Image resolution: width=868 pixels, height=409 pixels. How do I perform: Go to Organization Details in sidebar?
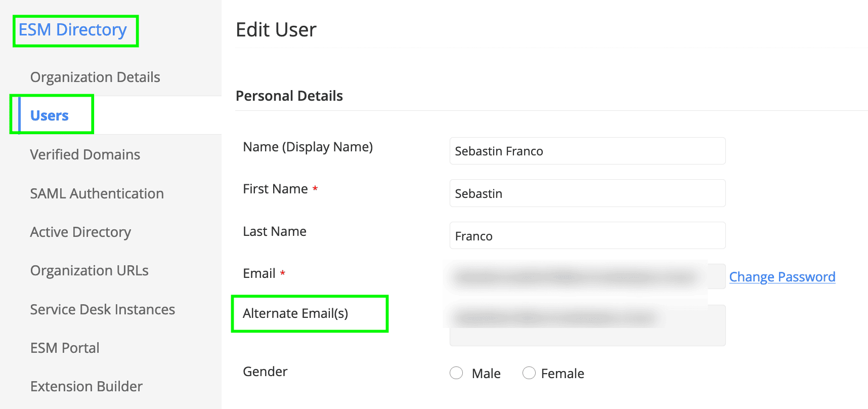(x=95, y=77)
